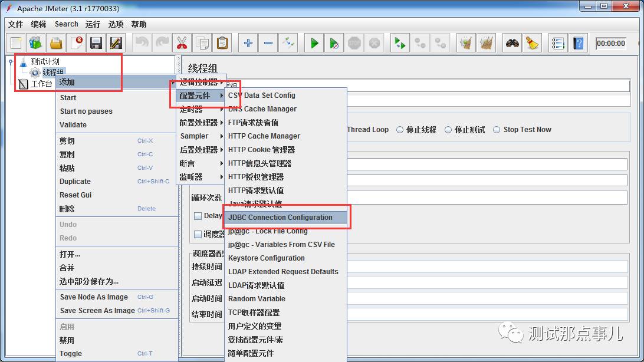Choose HTTP Cookie 管理器
Image resolution: width=644 pixels, height=362 pixels.
[286, 150]
